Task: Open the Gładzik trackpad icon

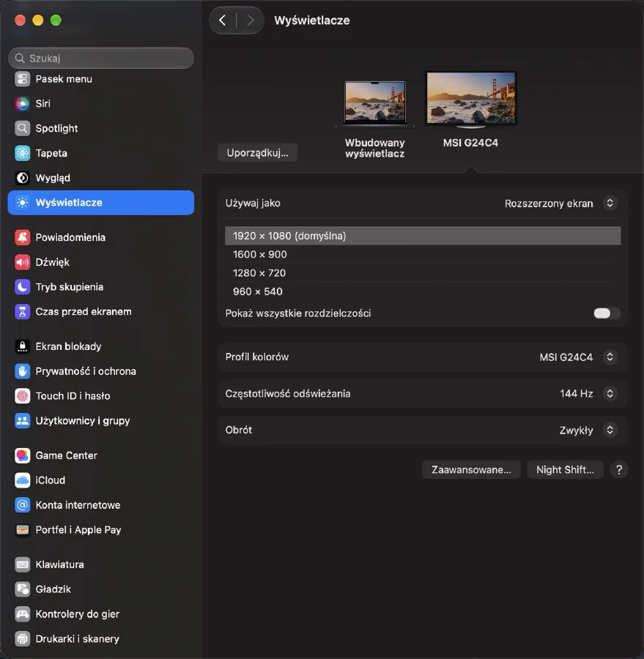Action: tap(22, 589)
